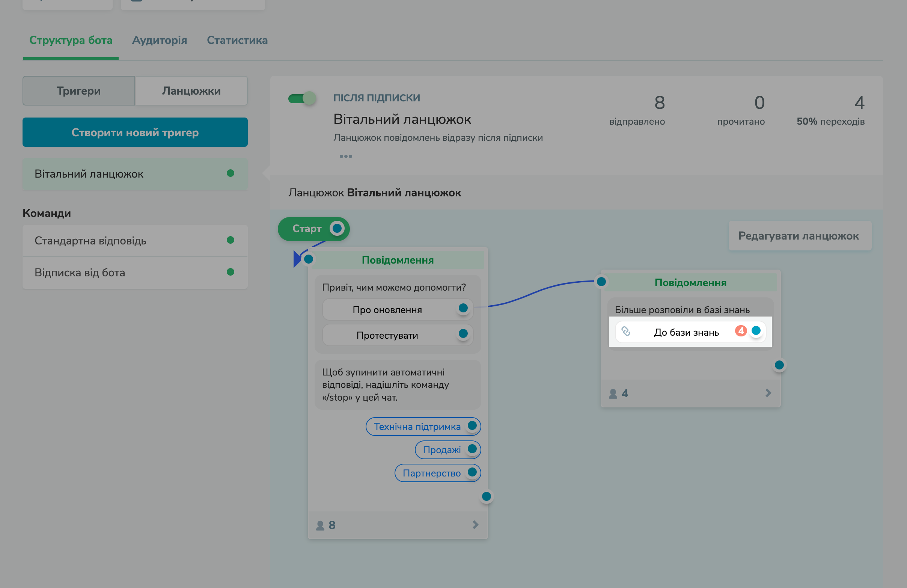Open the Статистика tab
This screenshot has width=907, height=588.
pyautogui.click(x=237, y=40)
